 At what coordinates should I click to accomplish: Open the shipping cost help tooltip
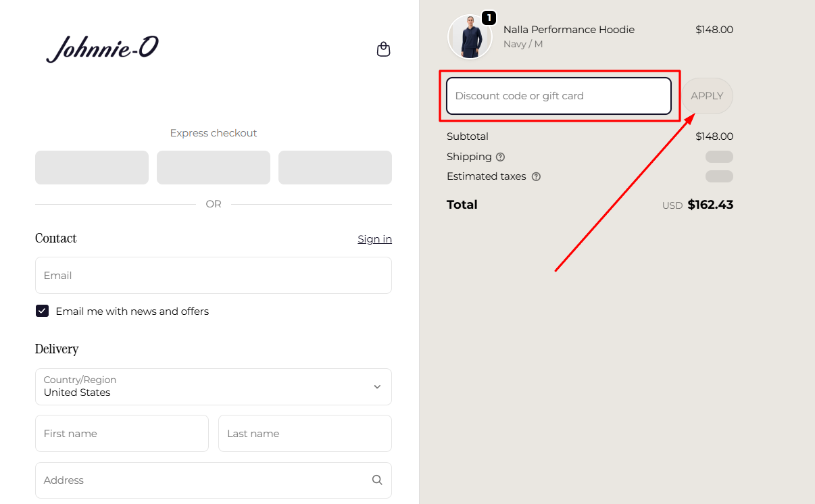click(499, 157)
